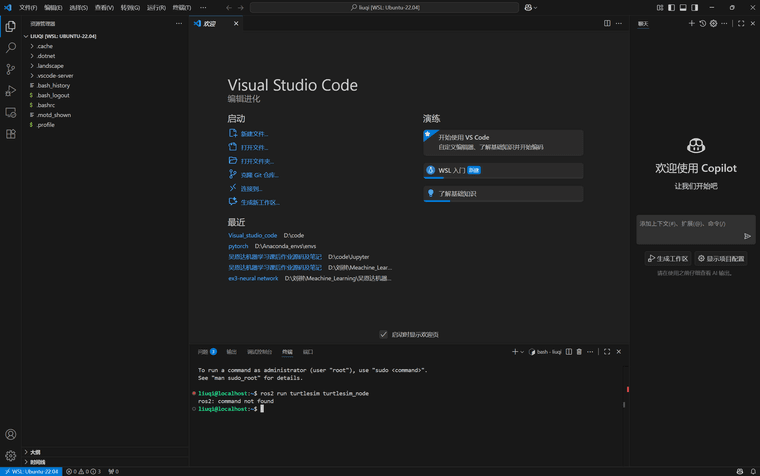
Task: Open recent Visual_studio_code folder
Action: coord(253,236)
